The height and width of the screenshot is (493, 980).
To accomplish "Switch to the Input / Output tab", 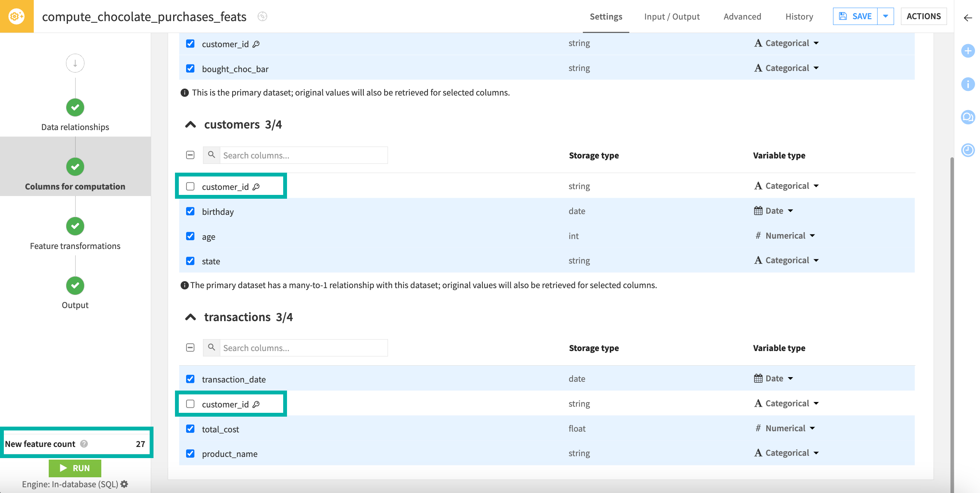I will [x=672, y=16].
